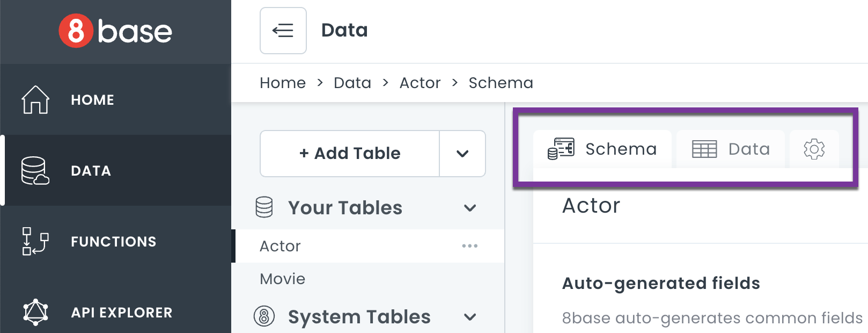This screenshot has width=868, height=333.
Task: Collapse the Your Tables section chevron
Action: pos(470,208)
